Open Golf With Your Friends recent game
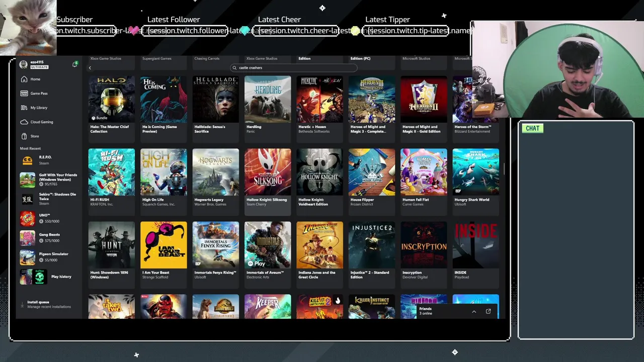Viewport: 644px width, 362px height. (48, 179)
